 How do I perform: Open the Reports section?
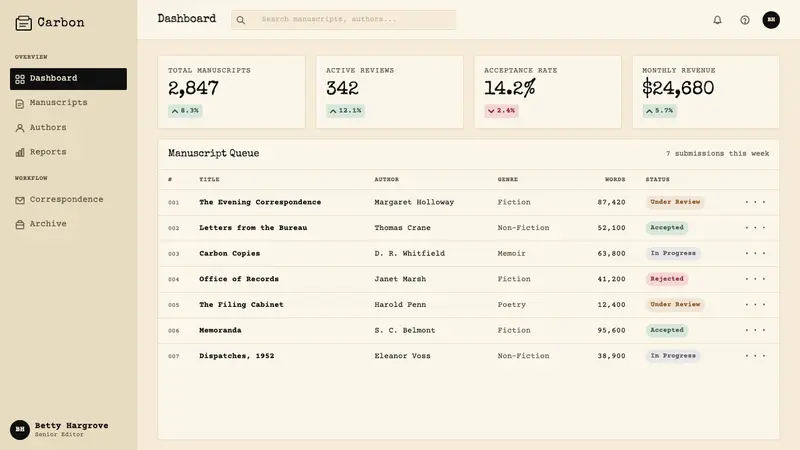tap(68, 152)
